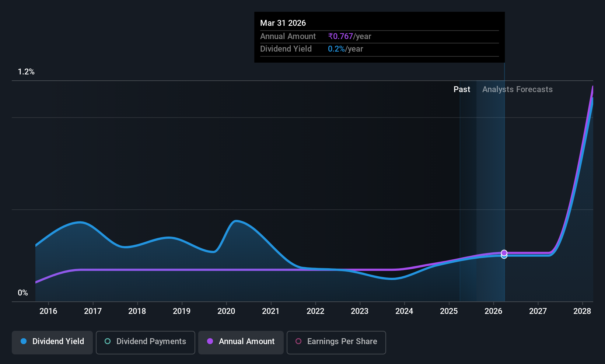Click the 2021 x-axis label
Image resolution: width=605 pixels, height=364 pixels.
tap(271, 311)
